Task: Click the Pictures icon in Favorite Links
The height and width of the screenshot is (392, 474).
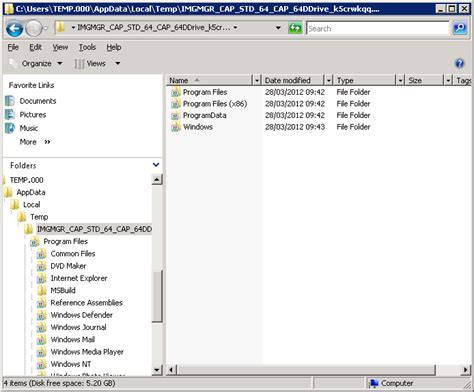Action: click(10, 114)
